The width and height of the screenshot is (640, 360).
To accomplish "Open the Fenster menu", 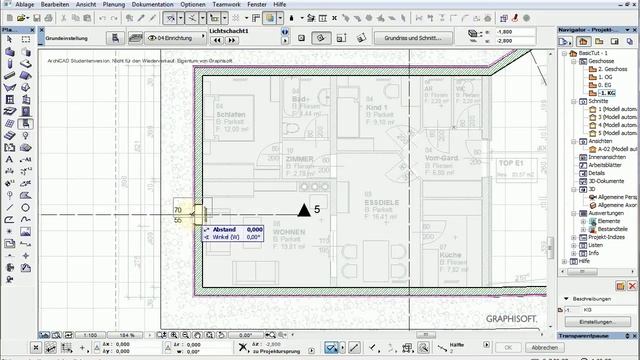I will tap(257, 4).
